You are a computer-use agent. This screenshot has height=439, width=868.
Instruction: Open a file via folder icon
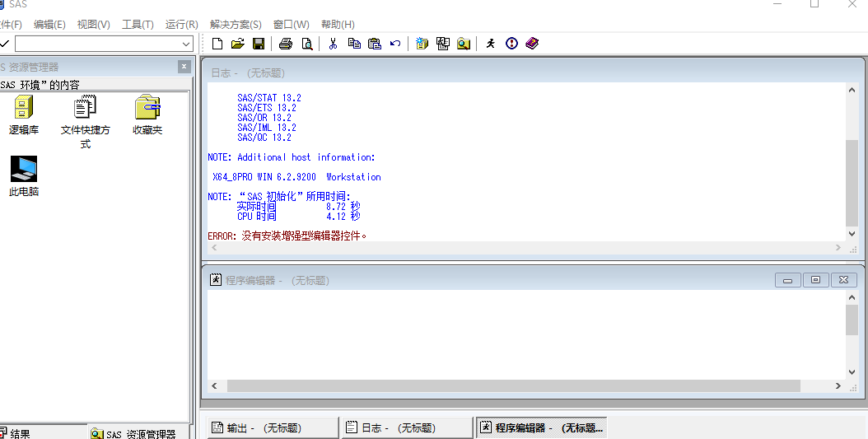coord(237,43)
